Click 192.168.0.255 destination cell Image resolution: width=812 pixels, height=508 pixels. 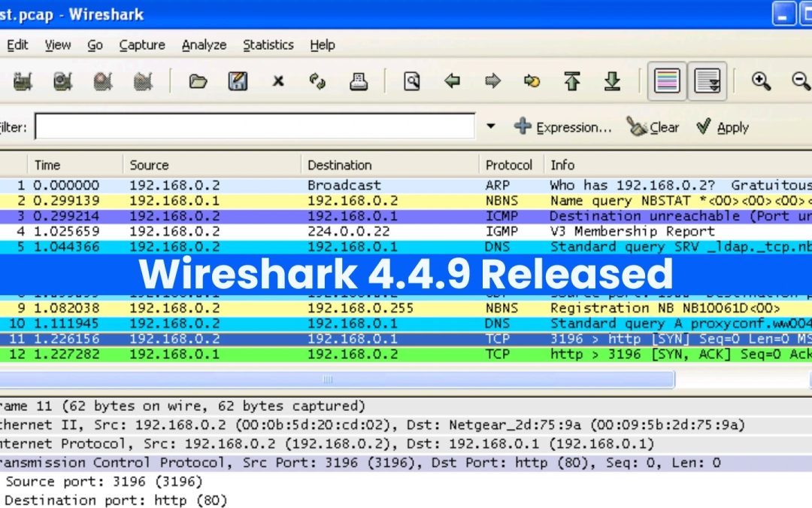[x=360, y=308]
